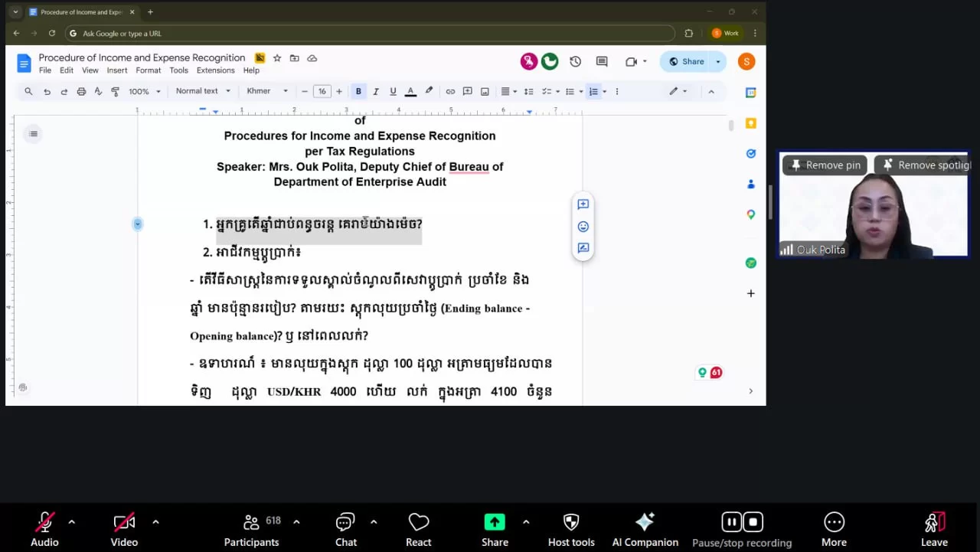This screenshot has width=980, height=552.
Task: Click the print icon in Docs toolbar
Action: click(81, 91)
